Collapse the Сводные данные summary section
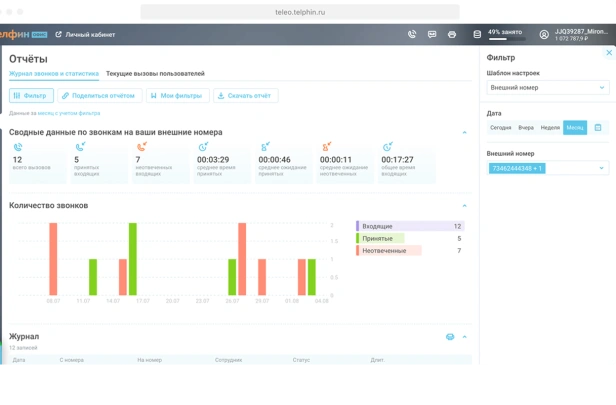 (464, 133)
